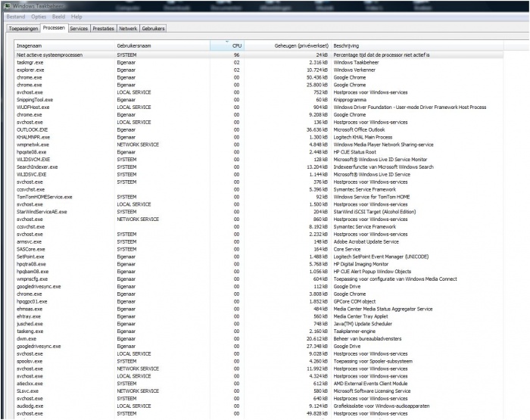The image size is (530, 420).
Task: Select chrome.exe using 50.436 kB
Action: 259,77
